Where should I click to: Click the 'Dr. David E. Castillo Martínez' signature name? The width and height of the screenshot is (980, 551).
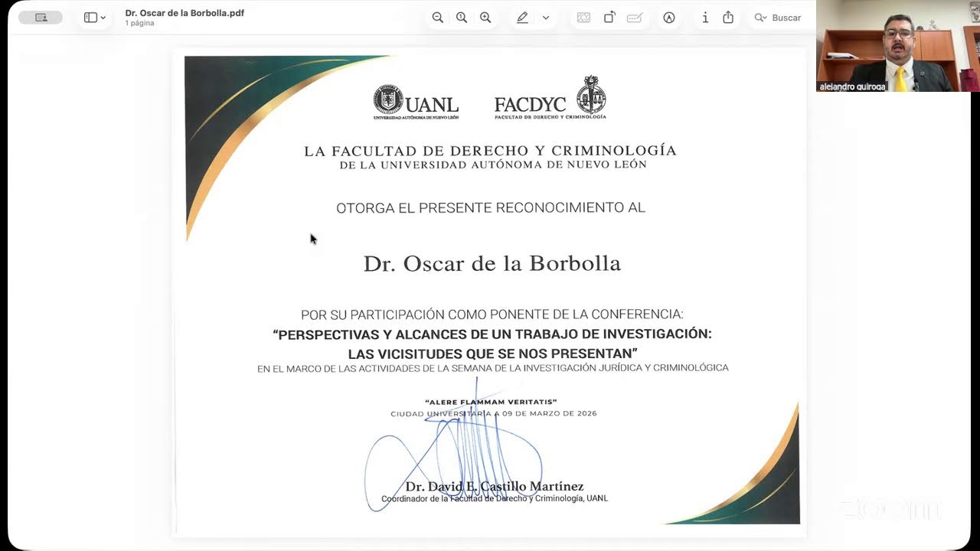pos(495,487)
